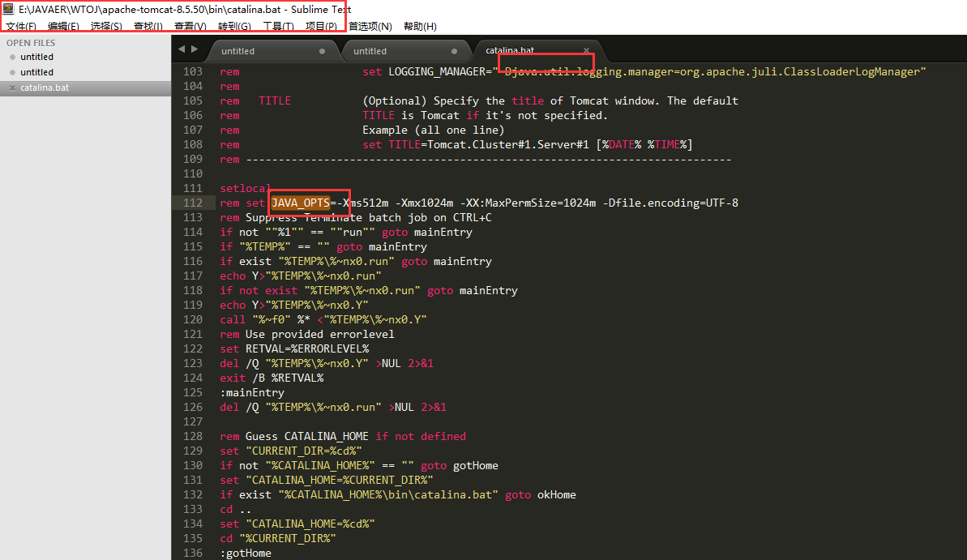Open the 帮助(H) menu
The width and height of the screenshot is (967, 560).
pos(420,26)
